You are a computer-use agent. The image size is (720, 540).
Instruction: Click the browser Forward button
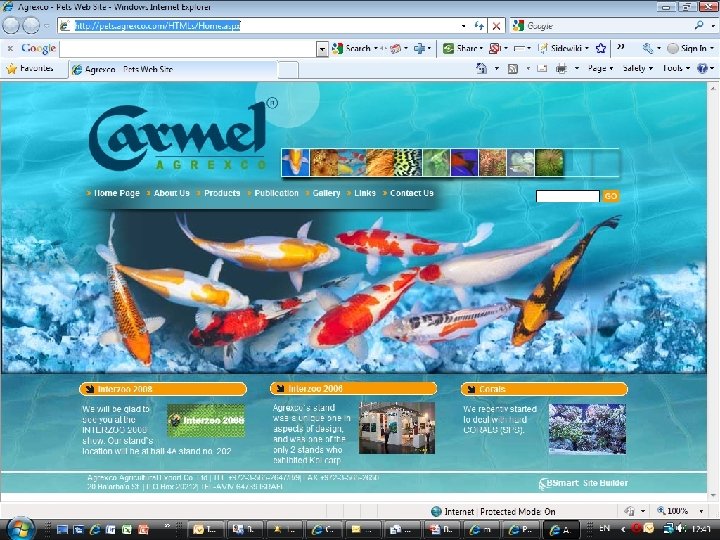pyautogui.click(x=31, y=26)
